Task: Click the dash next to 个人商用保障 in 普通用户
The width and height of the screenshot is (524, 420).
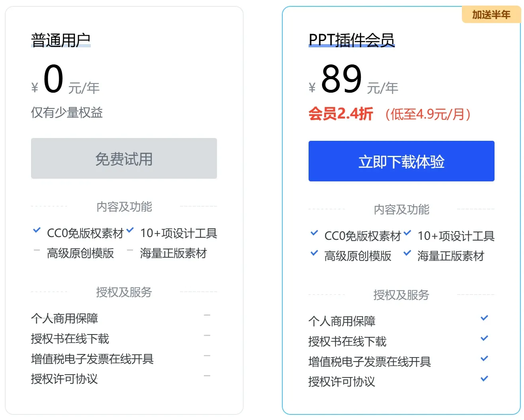Action: tap(207, 315)
